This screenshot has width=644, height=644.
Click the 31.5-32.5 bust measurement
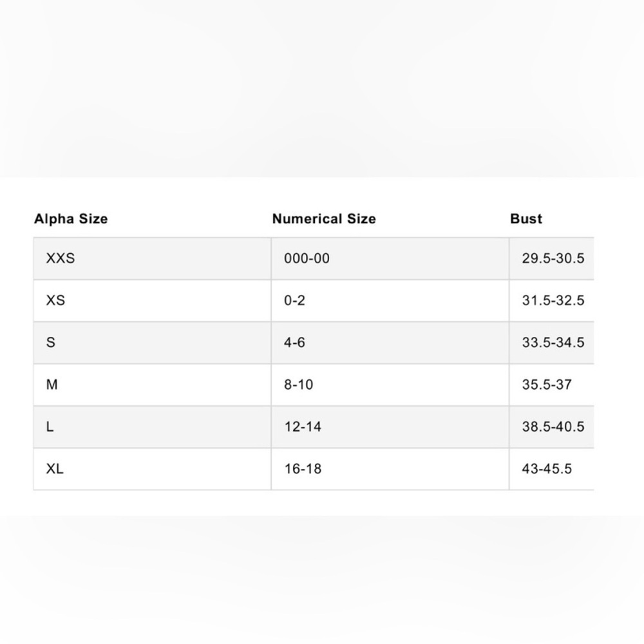coord(553,301)
